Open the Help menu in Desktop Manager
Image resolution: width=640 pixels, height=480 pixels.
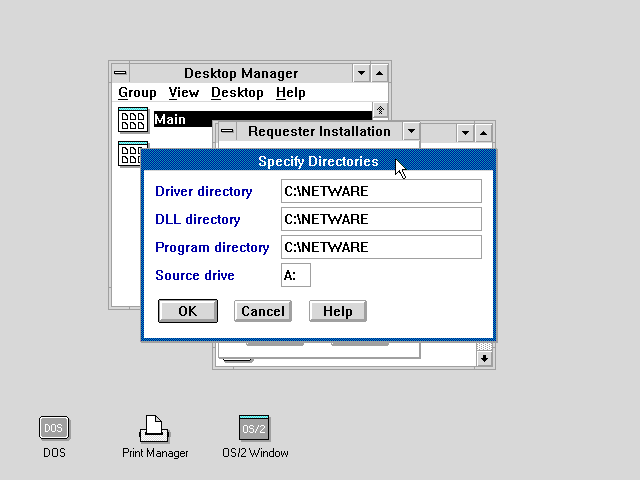coord(291,93)
